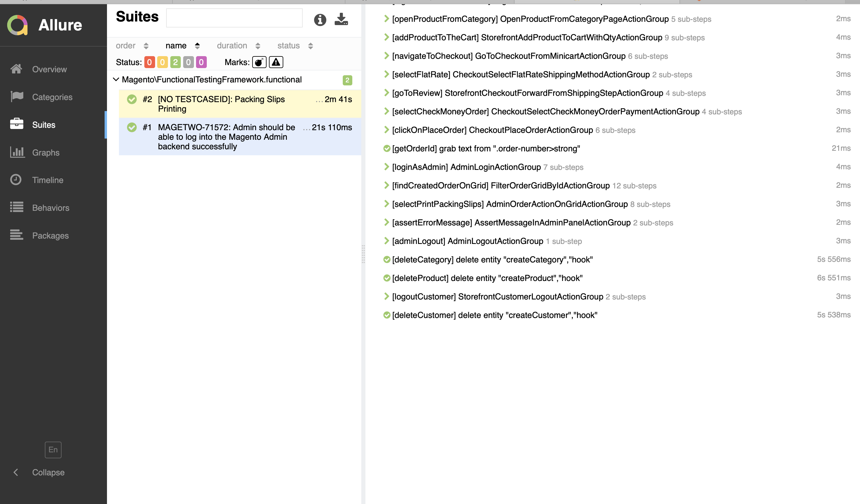Image resolution: width=860 pixels, height=504 pixels.
Task: Expand the selectFlatRate step
Action: point(386,74)
